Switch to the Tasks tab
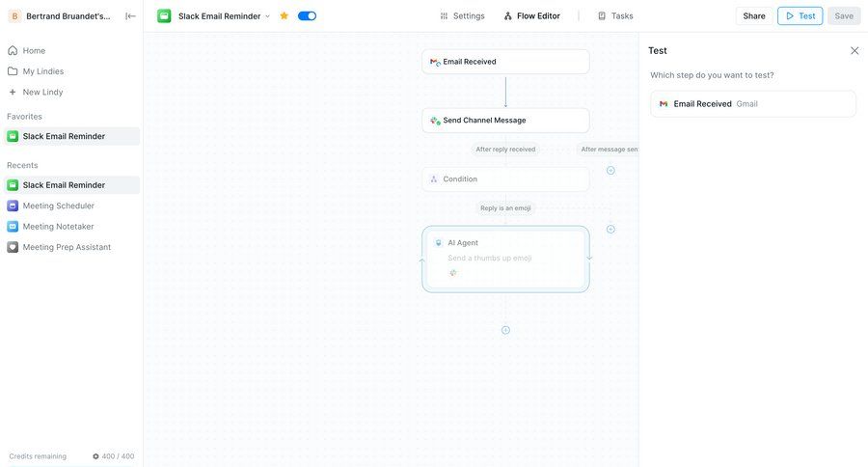Viewport: 868px width, 467px height. tap(615, 16)
